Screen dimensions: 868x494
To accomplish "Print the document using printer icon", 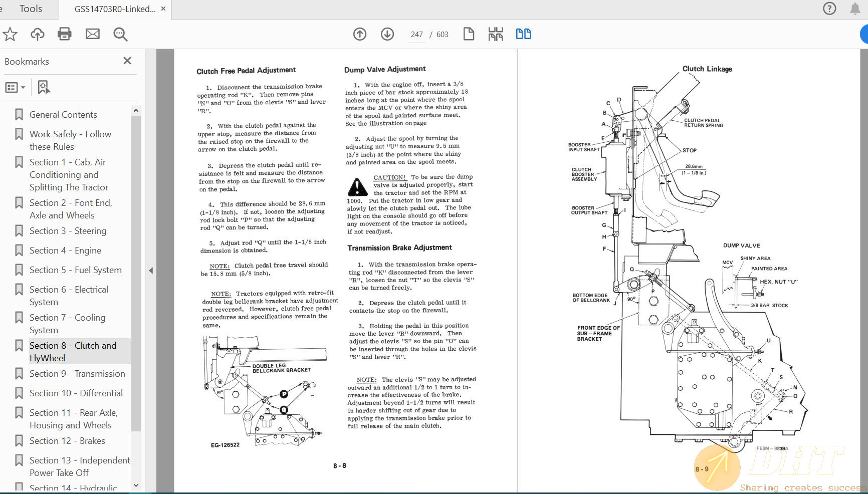I will [x=65, y=34].
